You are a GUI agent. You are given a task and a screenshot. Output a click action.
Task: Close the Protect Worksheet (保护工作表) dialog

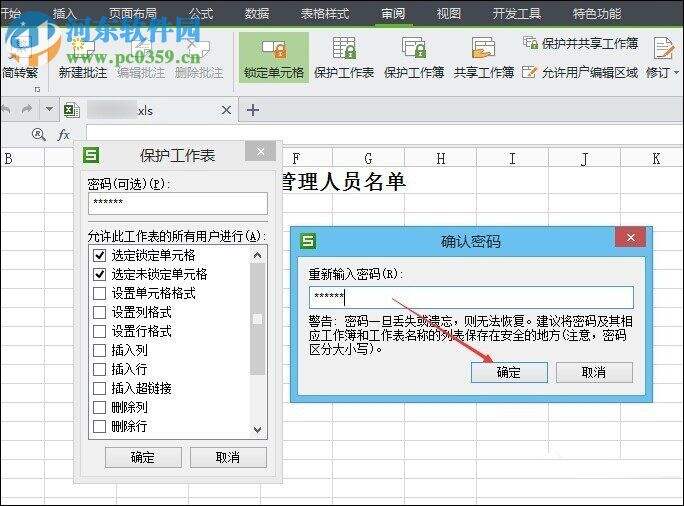tap(260, 151)
